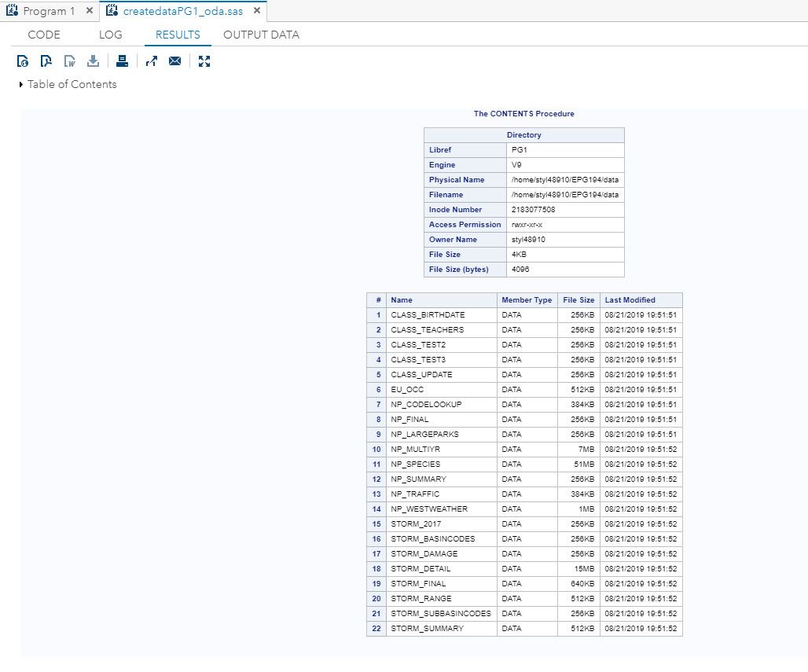Save results in Word format
Screen dimensions: 808x672
[x=69, y=61]
